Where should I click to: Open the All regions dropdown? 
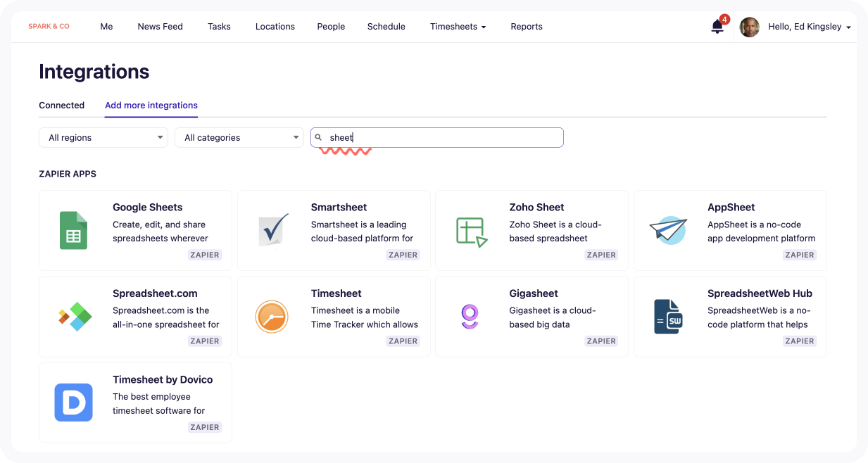tap(103, 138)
